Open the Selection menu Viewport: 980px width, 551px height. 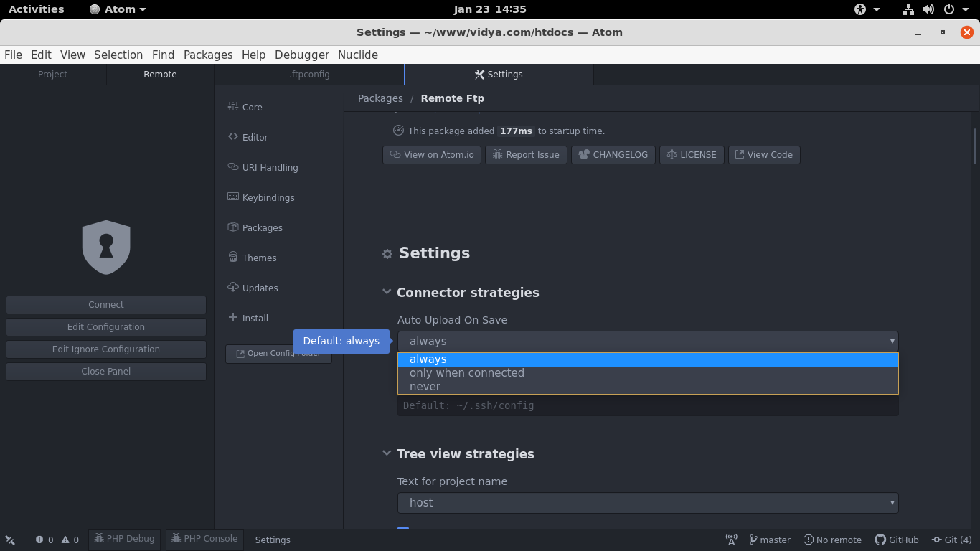tap(118, 55)
